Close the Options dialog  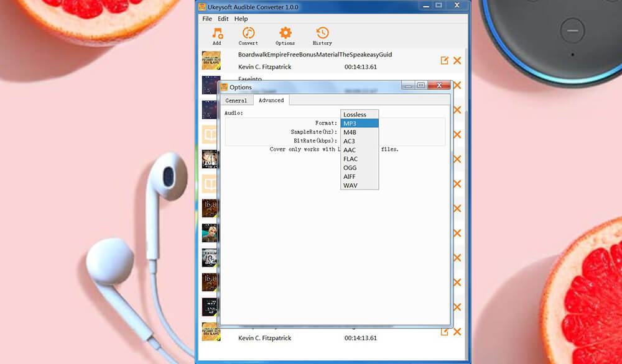point(439,85)
